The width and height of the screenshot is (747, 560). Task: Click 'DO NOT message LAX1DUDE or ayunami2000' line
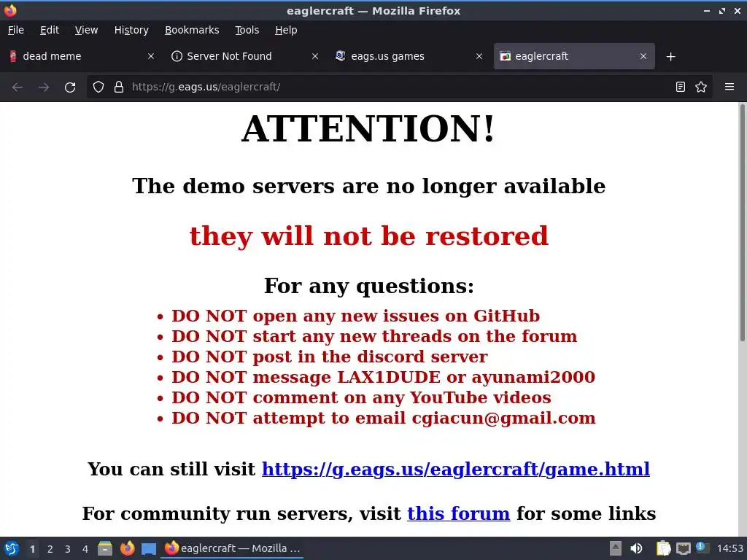(384, 377)
